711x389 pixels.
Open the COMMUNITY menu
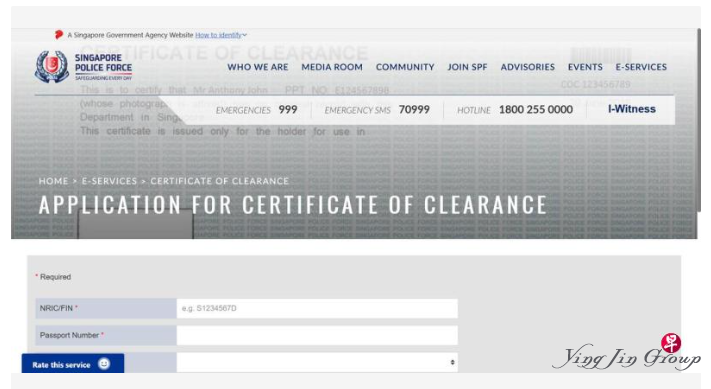coord(405,67)
